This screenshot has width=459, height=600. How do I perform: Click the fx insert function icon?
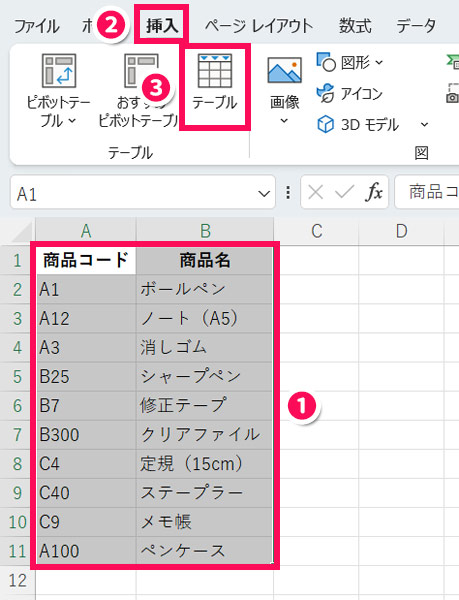[x=374, y=192]
